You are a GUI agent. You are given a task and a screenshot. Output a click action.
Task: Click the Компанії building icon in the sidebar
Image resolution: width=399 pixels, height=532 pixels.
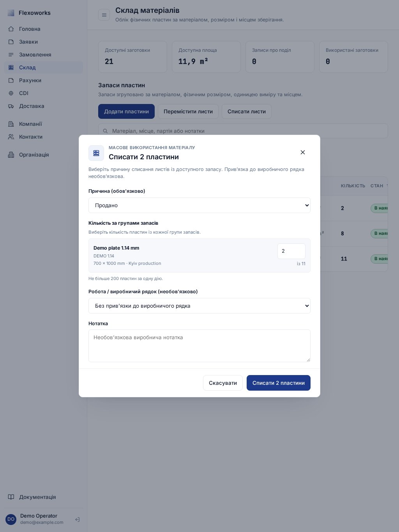(x=11, y=124)
